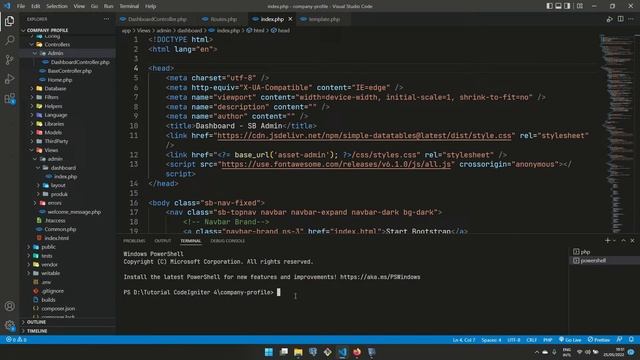Click the code minimap
This screenshot has width=640, height=360.
coord(616,133)
